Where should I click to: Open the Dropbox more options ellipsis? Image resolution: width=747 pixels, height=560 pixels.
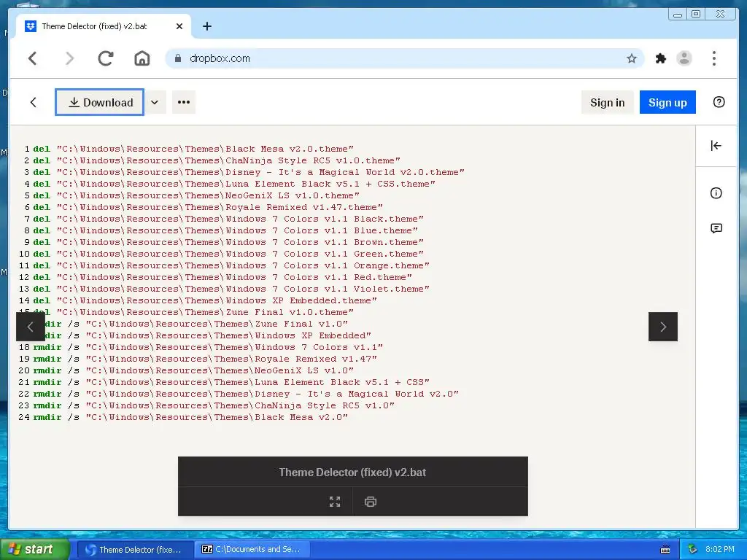click(183, 102)
